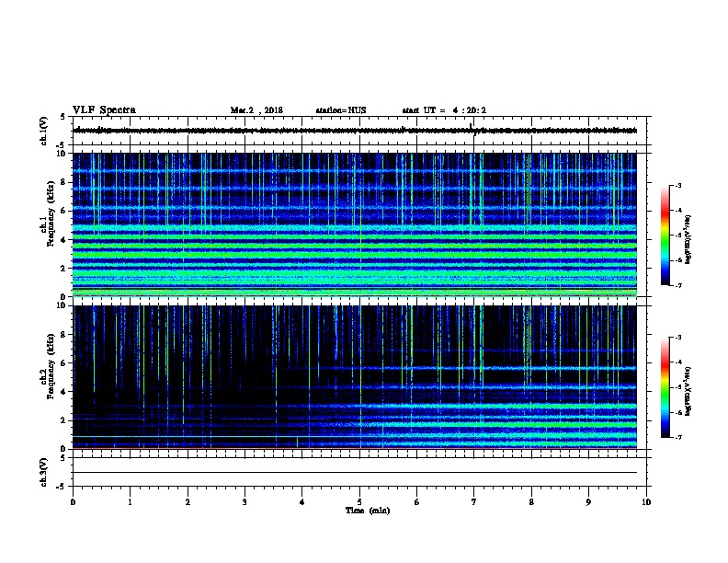This screenshot has height=563, width=728.
Task: Click the "6" time-axis tick label
Action: coord(417,502)
